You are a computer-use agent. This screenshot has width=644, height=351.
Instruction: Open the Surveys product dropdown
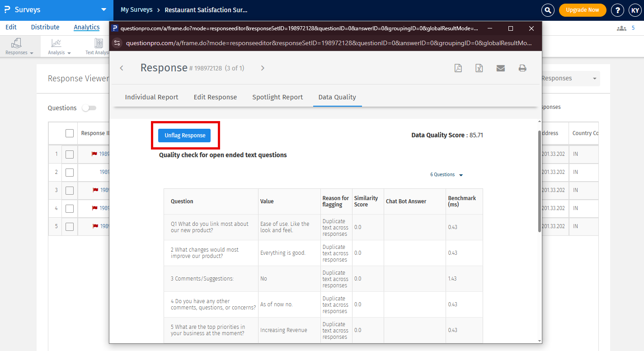click(x=103, y=9)
